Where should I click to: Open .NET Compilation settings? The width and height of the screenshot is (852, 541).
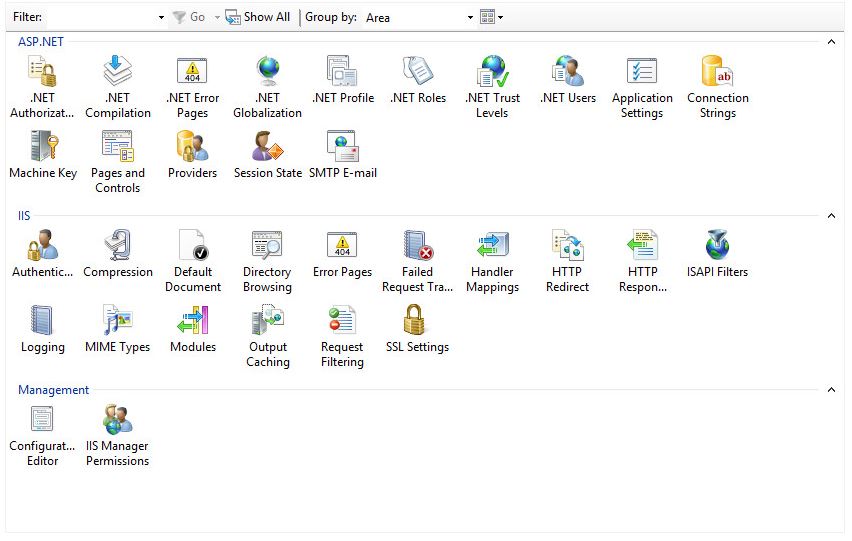[118, 87]
